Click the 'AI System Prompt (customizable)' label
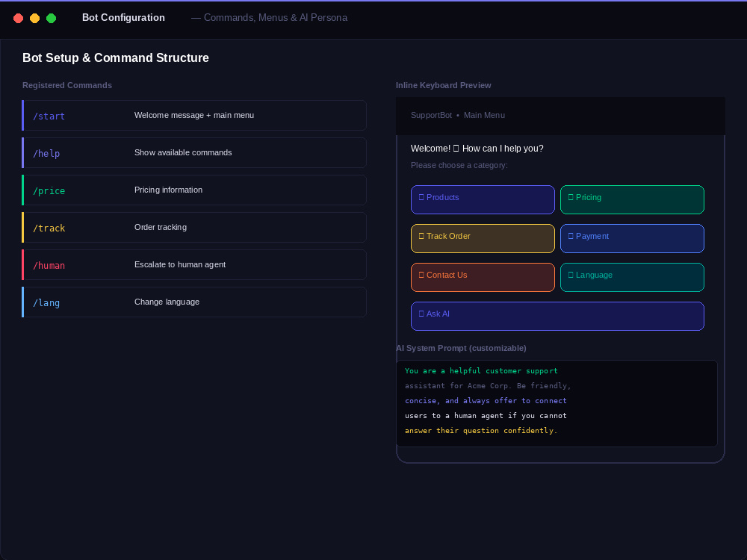The image size is (747, 560). [x=461, y=348]
